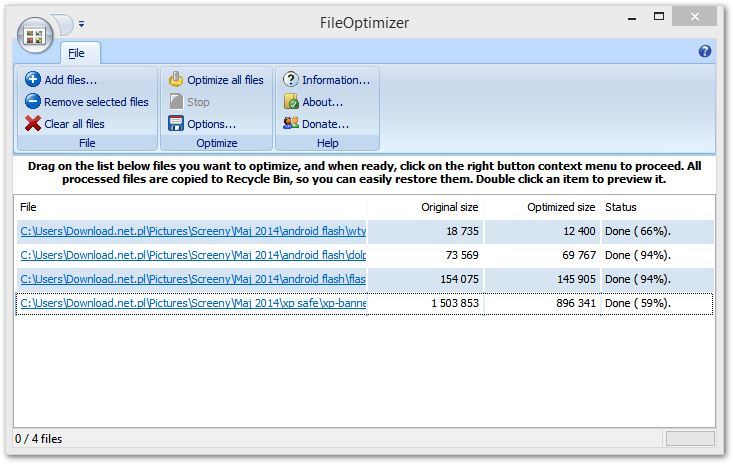Open the quick access toolbar dropdown arrow
This screenshot has height=464, width=733.
point(81,24)
